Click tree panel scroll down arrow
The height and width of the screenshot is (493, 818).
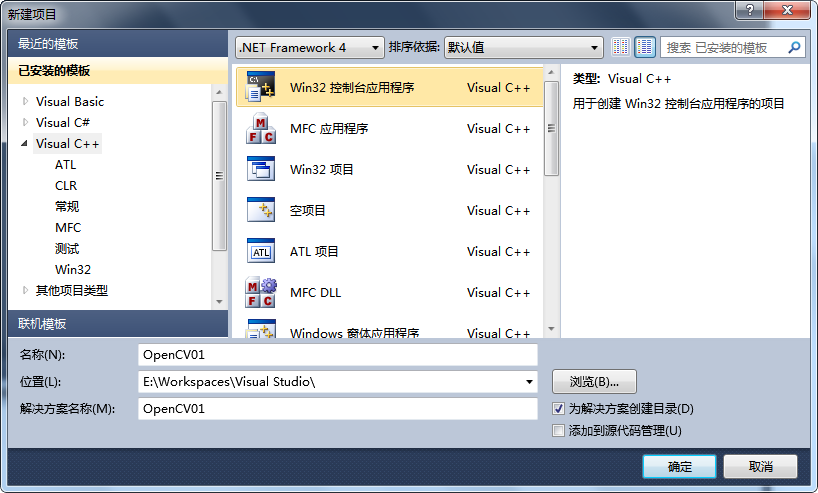pyautogui.click(x=219, y=302)
